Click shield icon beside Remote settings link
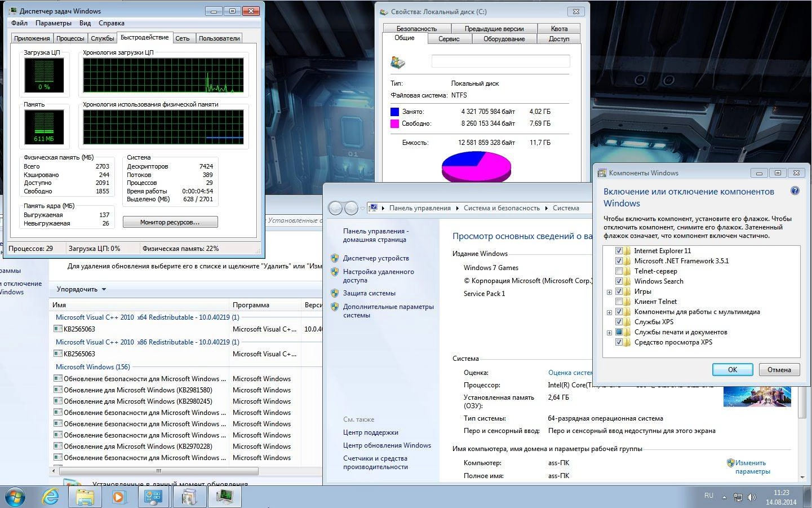This screenshot has width=812, height=508. (335, 272)
